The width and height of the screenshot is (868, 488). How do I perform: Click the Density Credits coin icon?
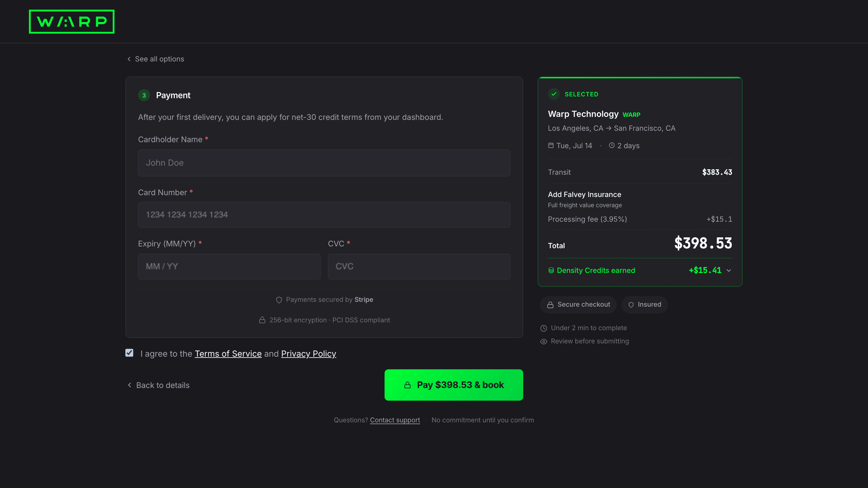click(551, 271)
